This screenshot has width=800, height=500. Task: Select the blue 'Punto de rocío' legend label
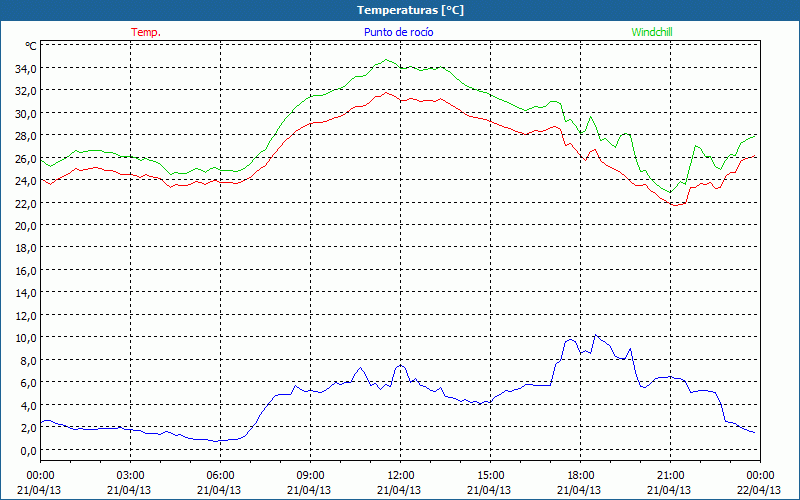click(x=398, y=32)
